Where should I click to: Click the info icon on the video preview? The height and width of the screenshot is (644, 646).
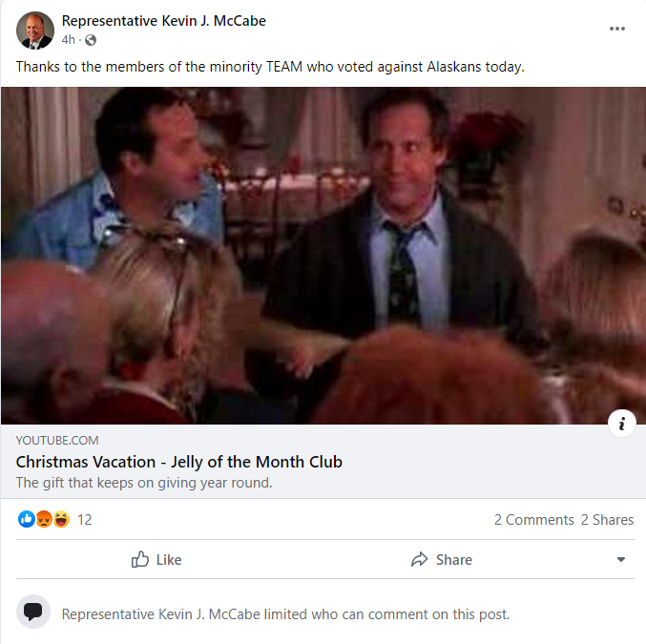(622, 424)
